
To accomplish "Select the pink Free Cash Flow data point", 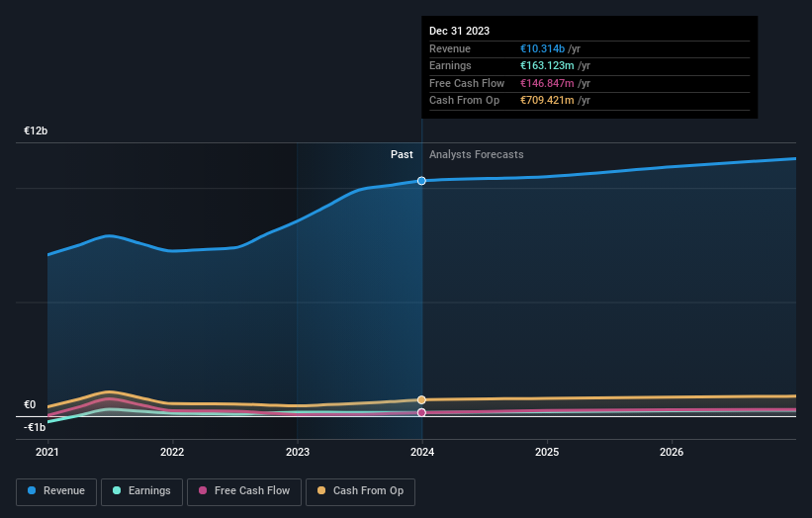I will [x=421, y=412].
